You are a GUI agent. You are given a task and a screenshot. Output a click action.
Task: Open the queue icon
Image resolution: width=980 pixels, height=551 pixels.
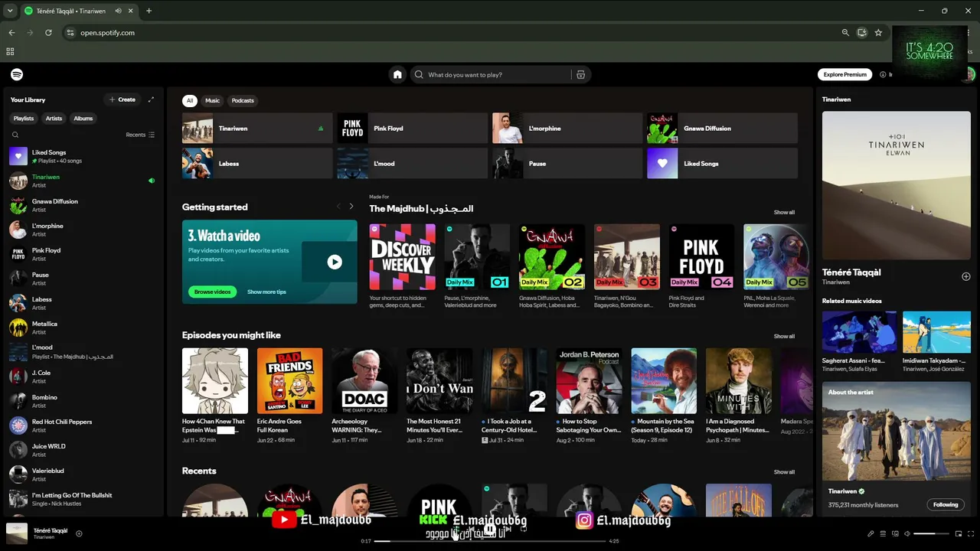(x=883, y=533)
